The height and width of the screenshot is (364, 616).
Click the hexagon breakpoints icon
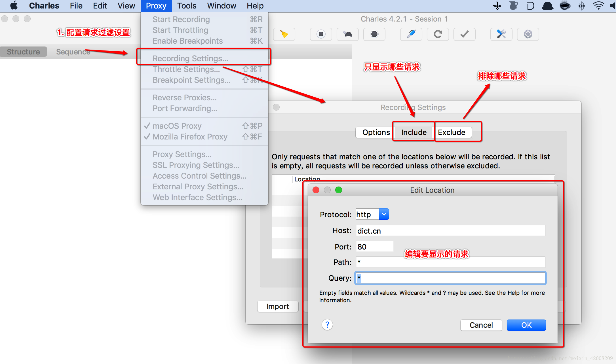(x=374, y=34)
